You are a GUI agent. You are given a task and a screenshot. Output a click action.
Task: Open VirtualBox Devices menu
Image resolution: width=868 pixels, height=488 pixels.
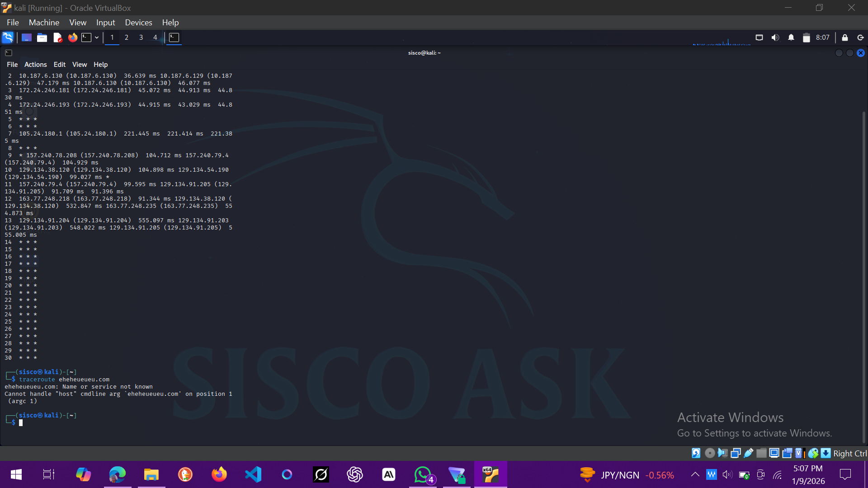click(138, 23)
